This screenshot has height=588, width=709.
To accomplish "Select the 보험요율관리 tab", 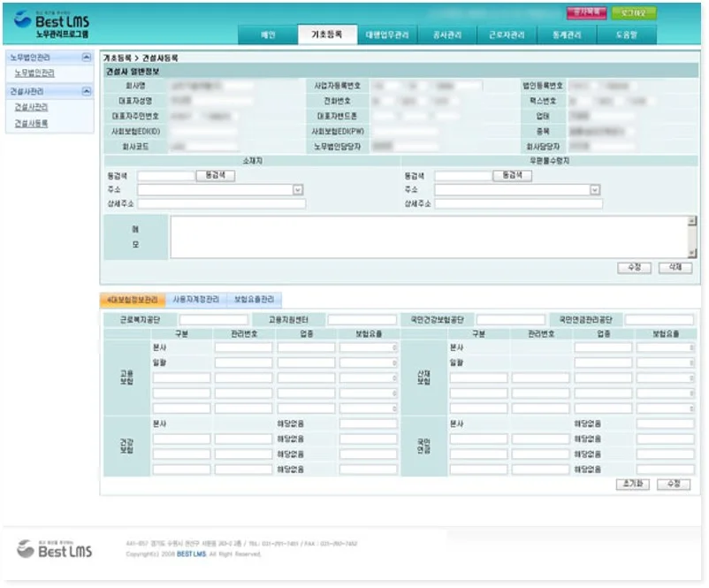I will [254, 300].
